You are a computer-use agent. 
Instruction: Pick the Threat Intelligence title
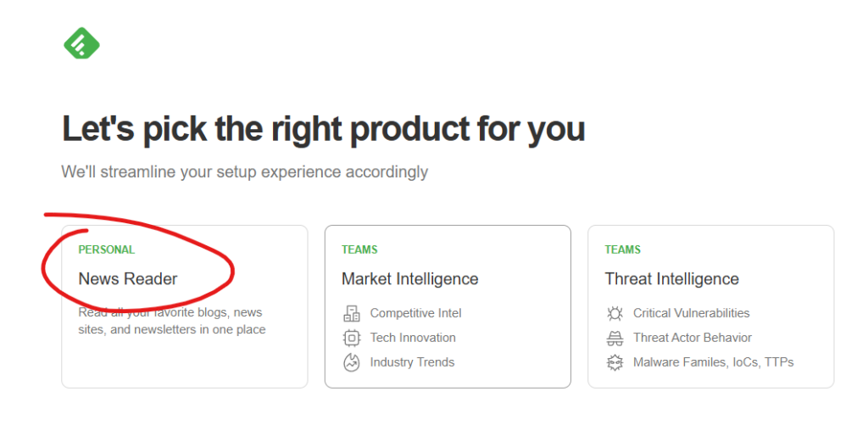[x=671, y=278]
